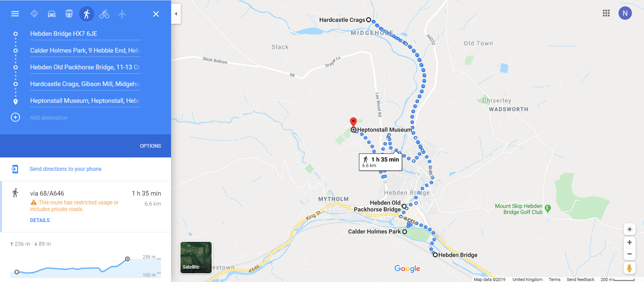Select driving travel mode icon
This screenshot has width=644, height=282.
pos(52,14)
